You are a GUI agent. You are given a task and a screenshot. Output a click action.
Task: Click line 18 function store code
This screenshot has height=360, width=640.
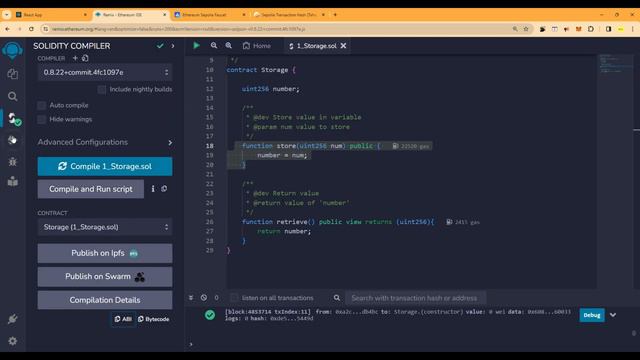[311, 146]
